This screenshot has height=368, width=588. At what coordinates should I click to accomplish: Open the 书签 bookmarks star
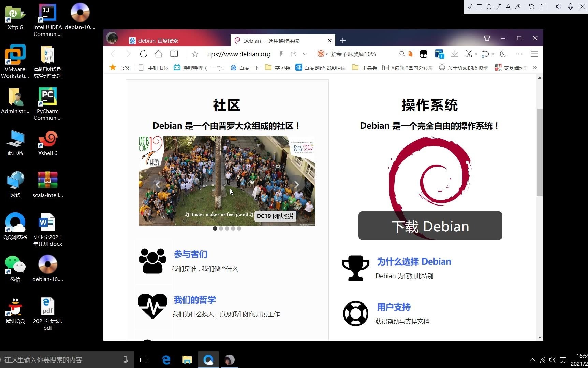click(119, 68)
